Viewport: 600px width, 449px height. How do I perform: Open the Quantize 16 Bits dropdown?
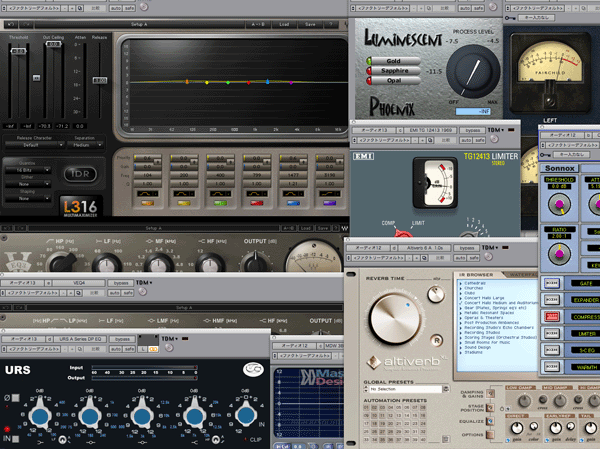pyautogui.click(x=28, y=170)
